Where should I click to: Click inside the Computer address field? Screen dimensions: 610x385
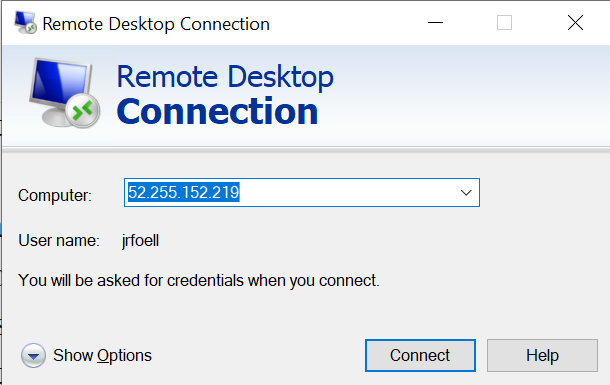tap(301, 192)
